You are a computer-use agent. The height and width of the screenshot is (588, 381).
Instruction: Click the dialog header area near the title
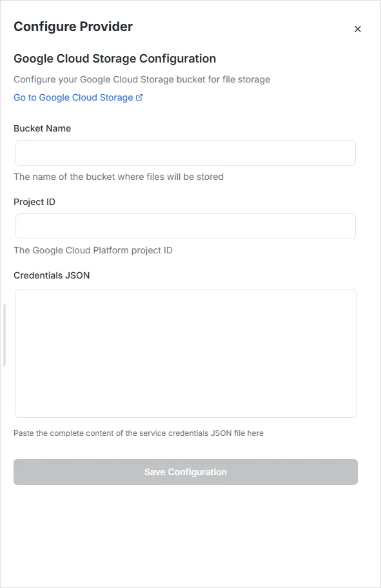(193, 26)
